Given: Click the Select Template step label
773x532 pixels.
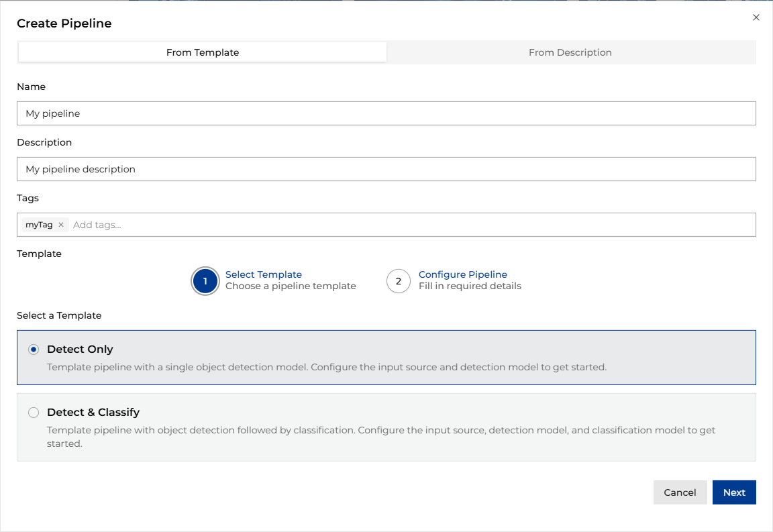Looking at the screenshot, I should (264, 274).
